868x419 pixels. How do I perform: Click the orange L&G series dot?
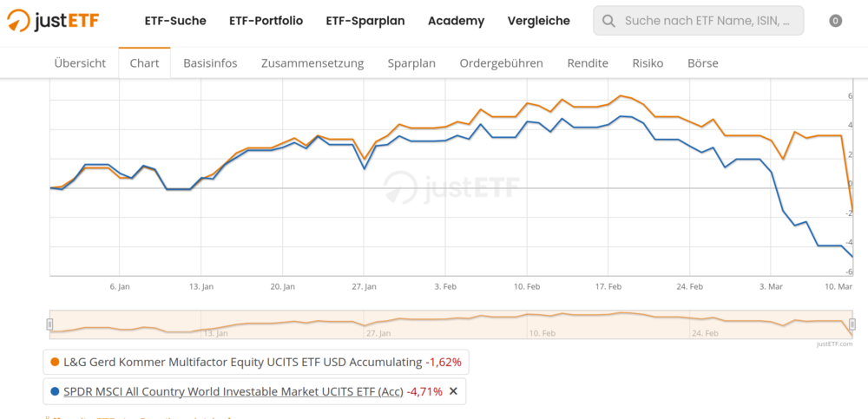click(56, 362)
